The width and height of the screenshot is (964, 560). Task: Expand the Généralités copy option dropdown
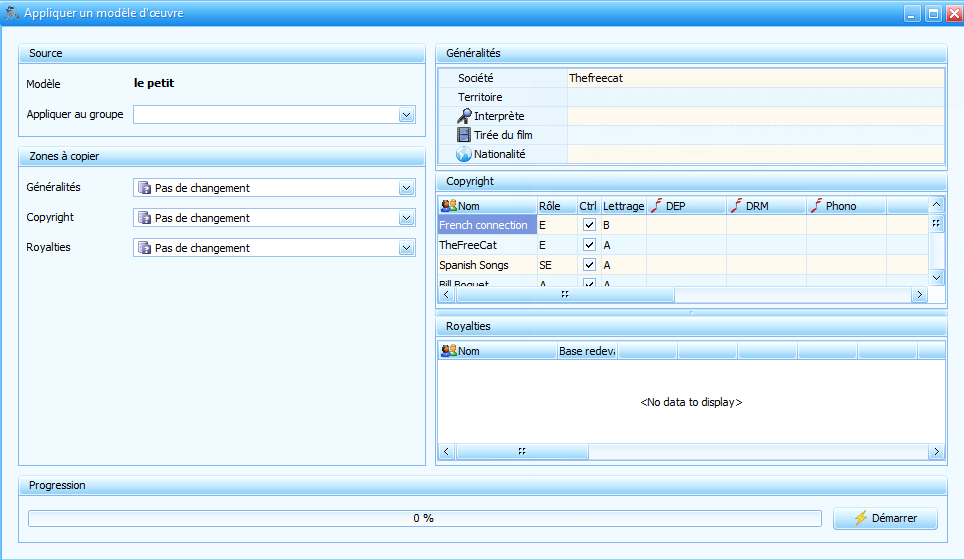[x=406, y=188]
